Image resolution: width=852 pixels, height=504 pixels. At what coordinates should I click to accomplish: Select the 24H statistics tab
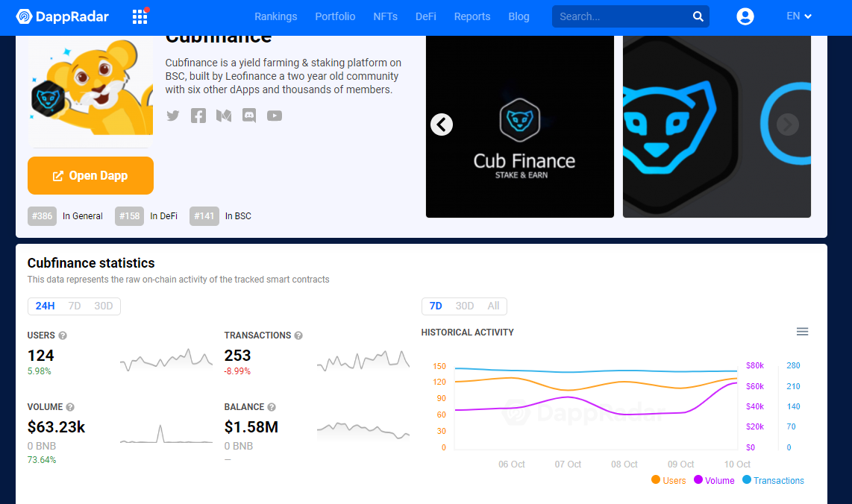45,306
